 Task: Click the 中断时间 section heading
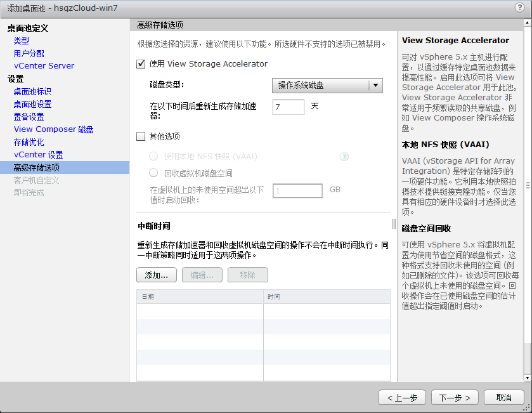point(154,226)
